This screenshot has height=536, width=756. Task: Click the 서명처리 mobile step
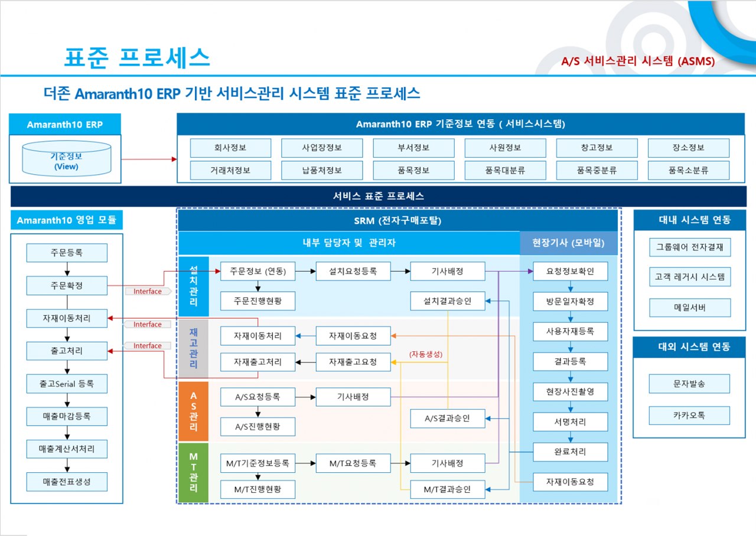571,421
